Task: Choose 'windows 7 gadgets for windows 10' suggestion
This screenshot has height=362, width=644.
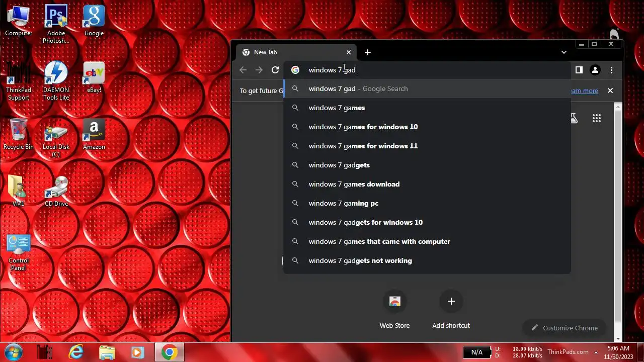Action: coord(427,222)
